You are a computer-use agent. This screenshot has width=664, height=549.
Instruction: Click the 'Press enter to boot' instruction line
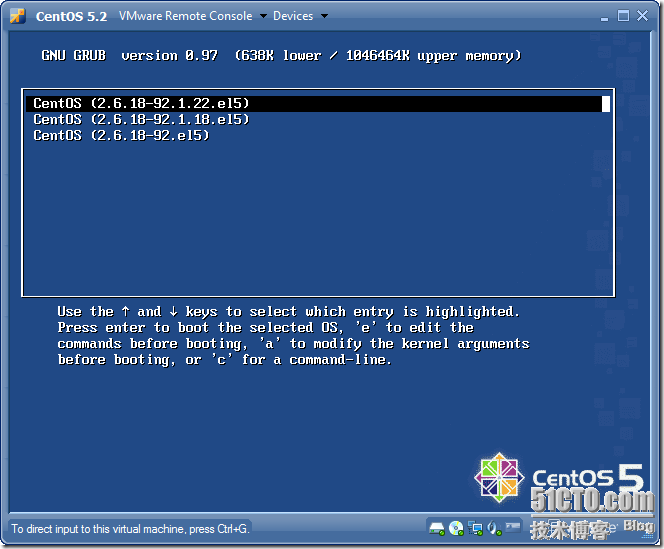[266, 328]
